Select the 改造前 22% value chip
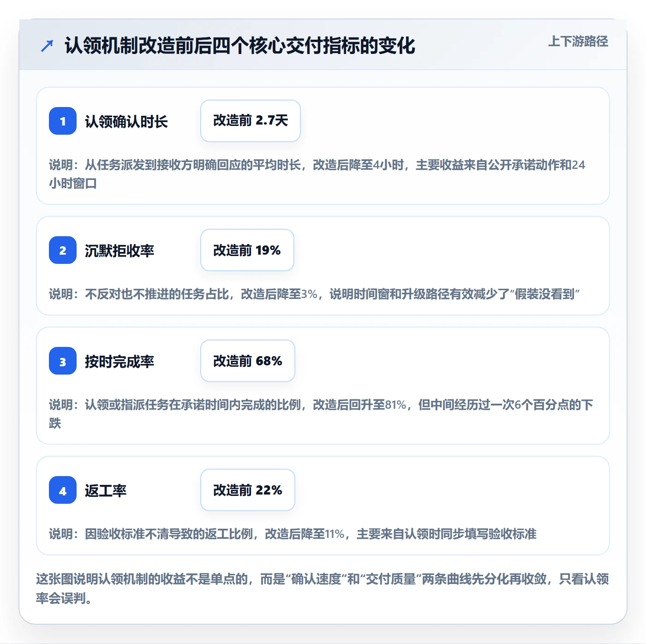The image size is (646, 644). click(248, 490)
